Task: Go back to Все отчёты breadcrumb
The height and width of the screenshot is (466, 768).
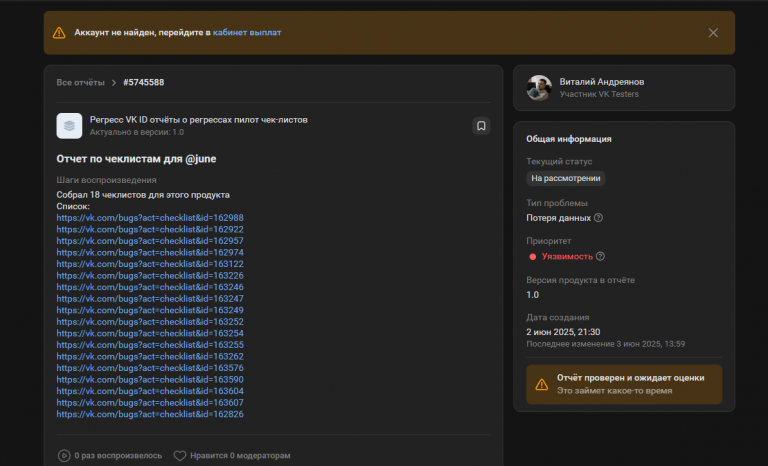Action: [80, 82]
